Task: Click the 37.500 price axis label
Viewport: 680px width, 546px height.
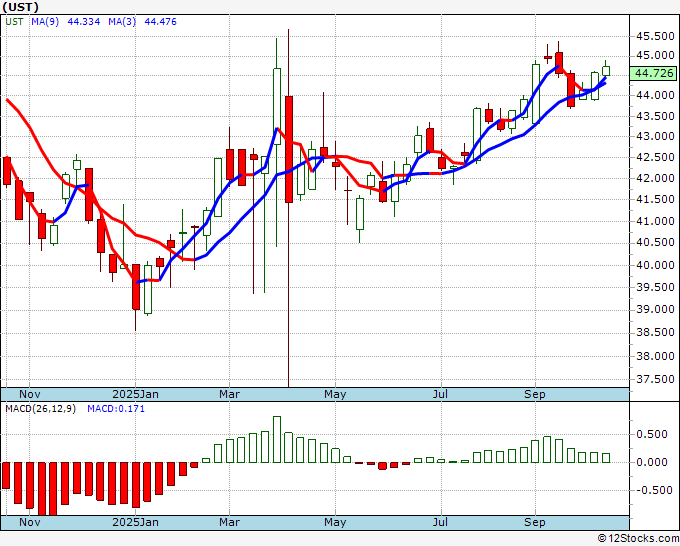Action: [x=655, y=379]
